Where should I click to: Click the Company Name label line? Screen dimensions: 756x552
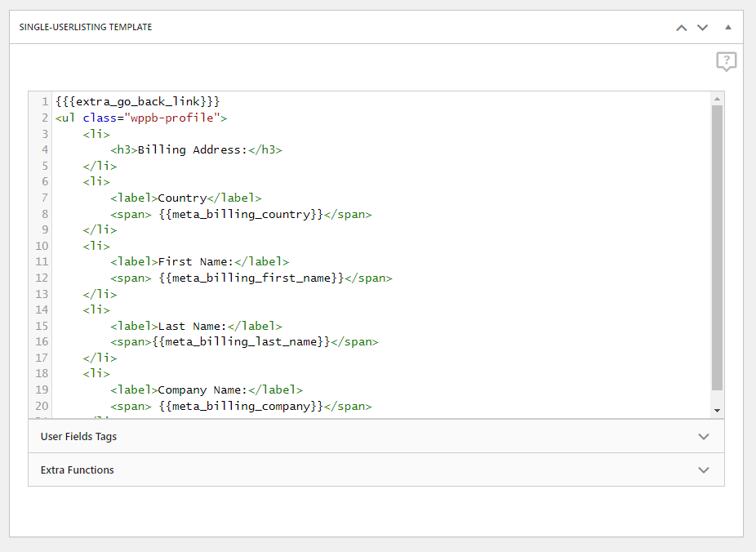click(x=207, y=390)
